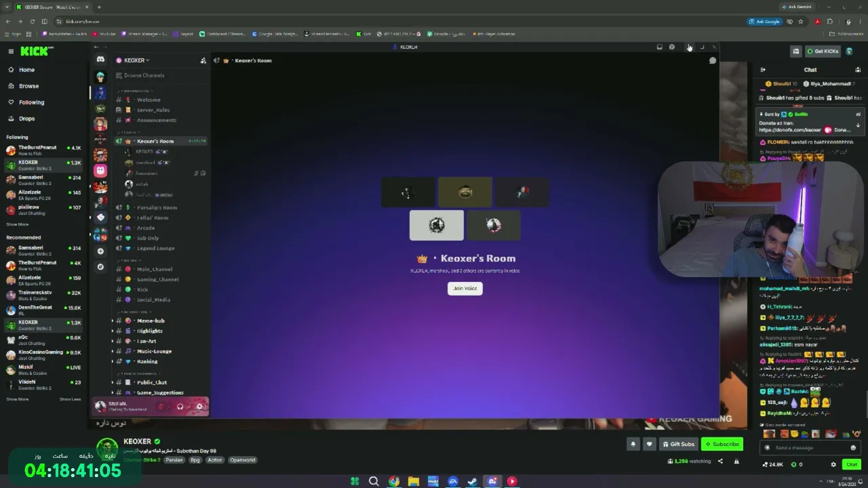The height and width of the screenshot is (488, 868).
Task: Toggle microphone mute in Discord user panel
Action: pyautogui.click(x=161, y=407)
